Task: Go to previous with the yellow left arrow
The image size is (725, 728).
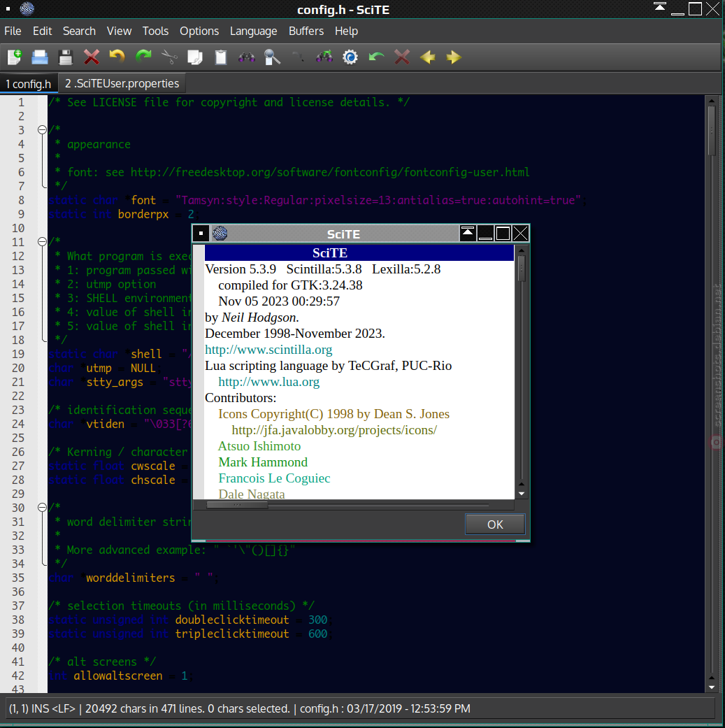Action: click(427, 57)
